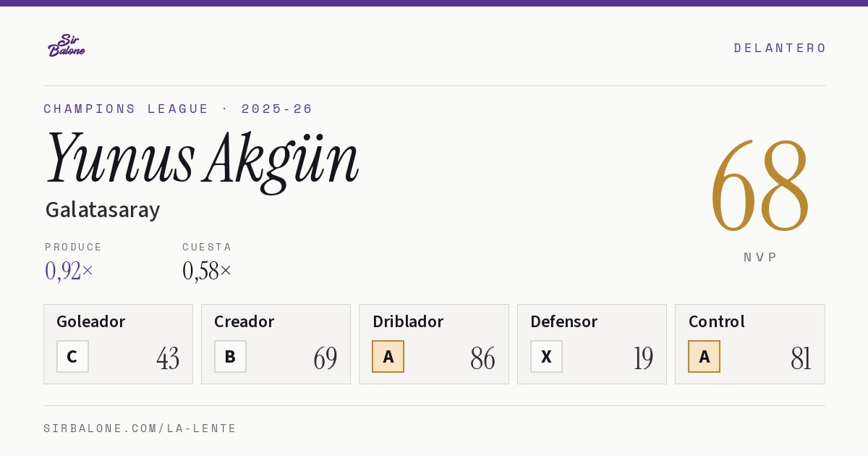Click the Champions League 2025-26 heading
868x456 pixels.
tap(178, 109)
